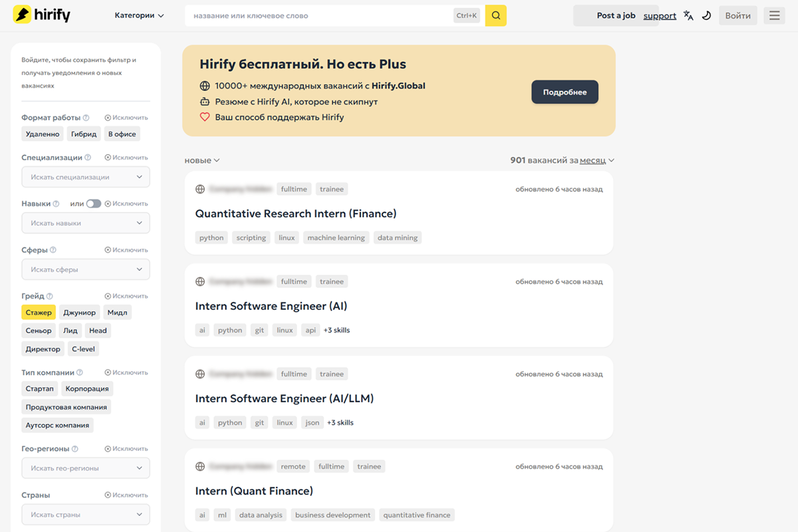Click globe icon on Intern Software Engineer (AI/LLM) card
This screenshot has width=798, height=532.
pos(200,374)
